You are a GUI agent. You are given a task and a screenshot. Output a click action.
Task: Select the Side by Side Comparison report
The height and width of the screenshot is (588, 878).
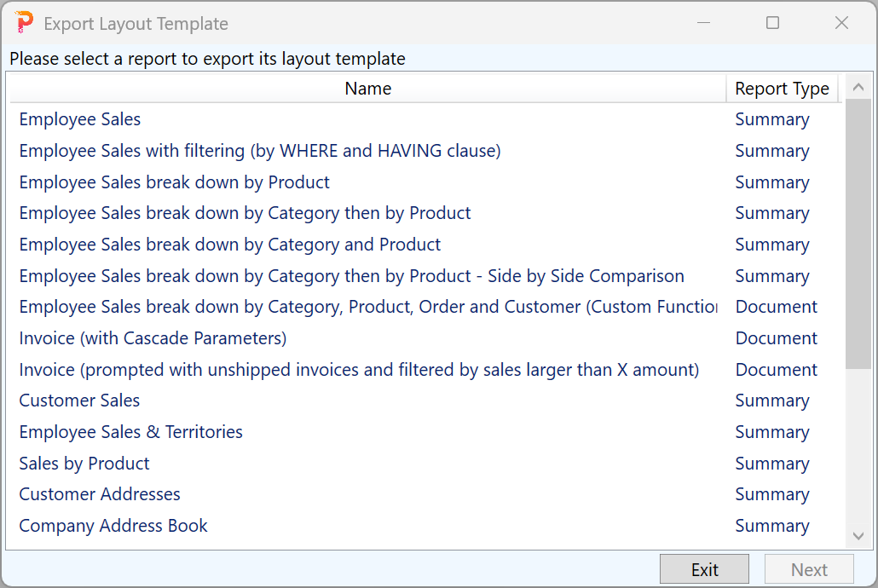click(x=351, y=275)
